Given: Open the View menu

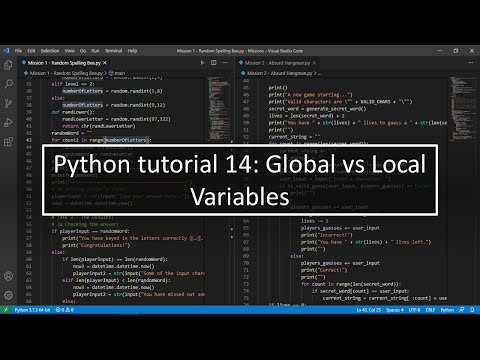Looking at the screenshot, I should pyautogui.click(x=69, y=51).
